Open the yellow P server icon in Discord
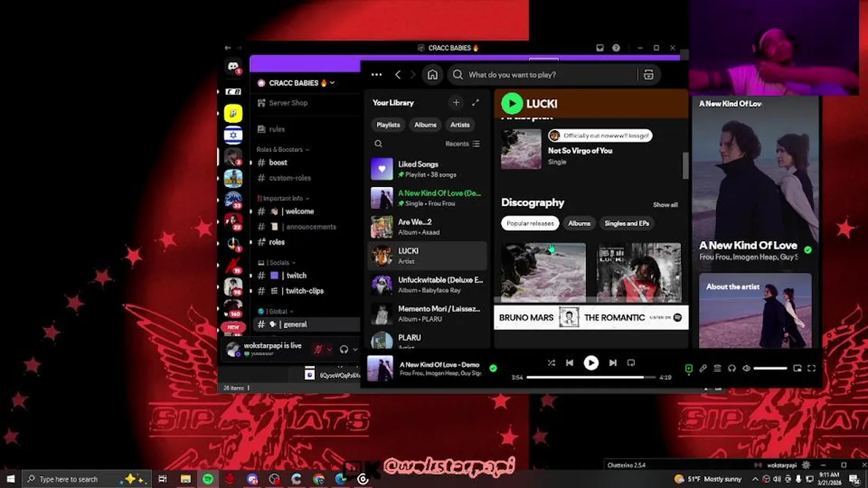Viewport: 868px width, 488px height. coord(233,113)
